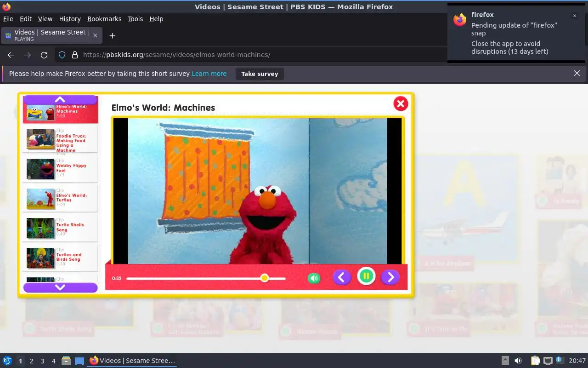Image resolution: width=588 pixels, height=368 pixels.
Task: Dismiss the firefox snap update notification
Action: click(574, 16)
